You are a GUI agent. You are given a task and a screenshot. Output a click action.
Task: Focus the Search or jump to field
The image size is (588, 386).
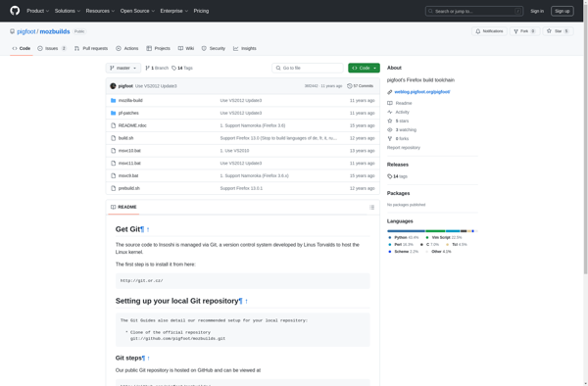pyautogui.click(x=474, y=11)
